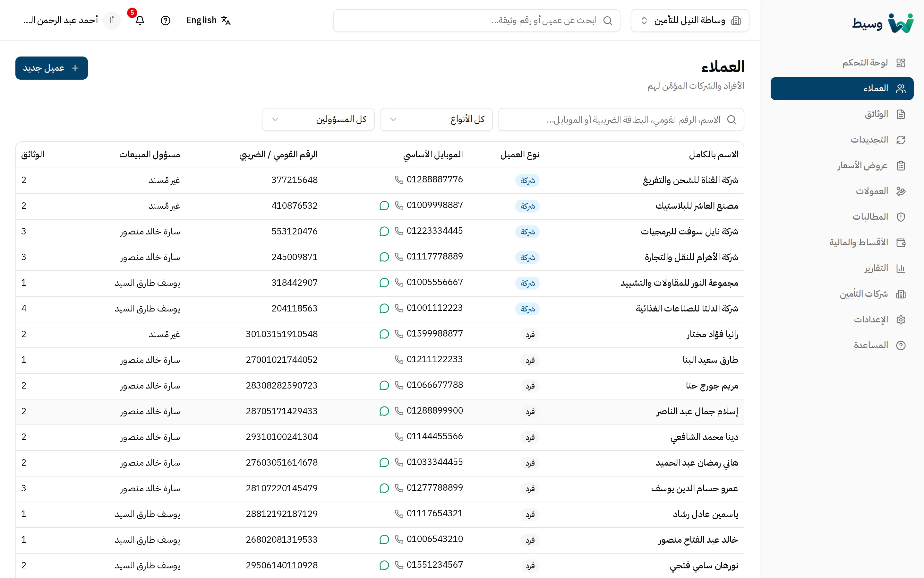Open عروض الأسعار in sidebar
The height and width of the screenshot is (578, 924).
842,165
